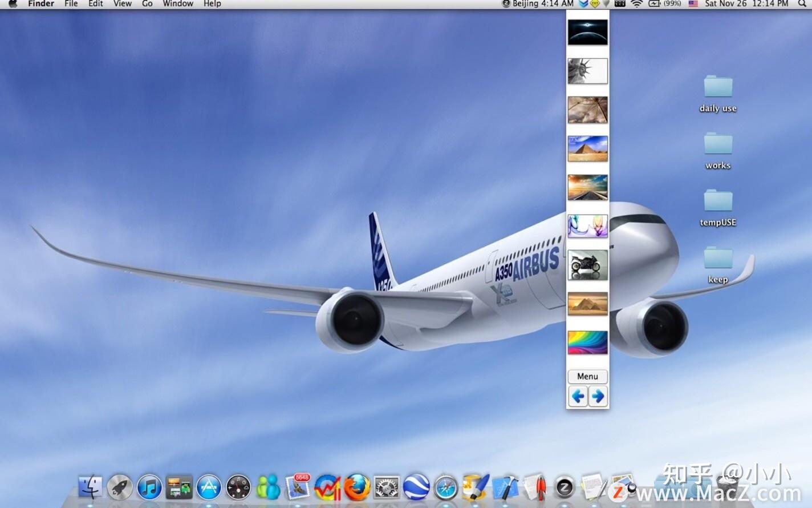Image resolution: width=812 pixels, height=508 pixels.
Task: Open the Edit menu
Action: click(96, 3)
